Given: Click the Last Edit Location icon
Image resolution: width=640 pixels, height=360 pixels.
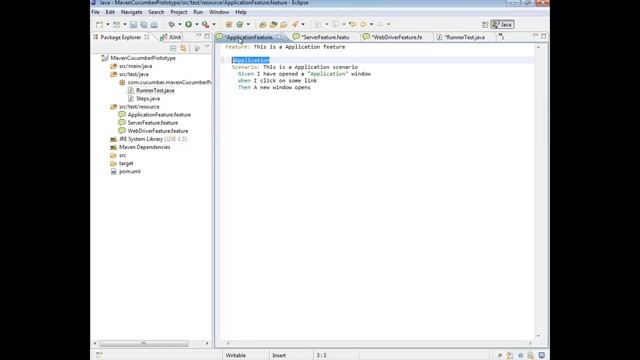Looking at the screenshot, I should coord(353,24).
